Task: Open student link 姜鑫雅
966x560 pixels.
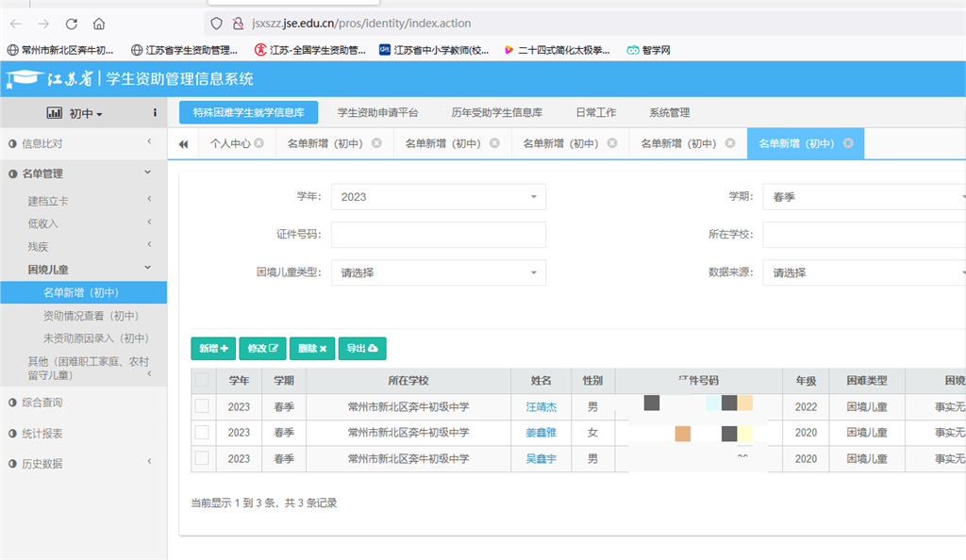Action: tap(541, 433)
